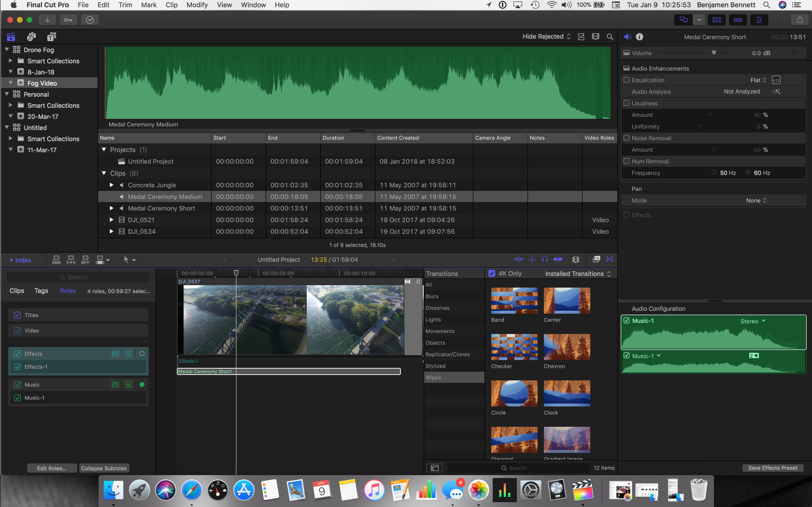Open the Keyword Editor key icon

coord(68,20)
